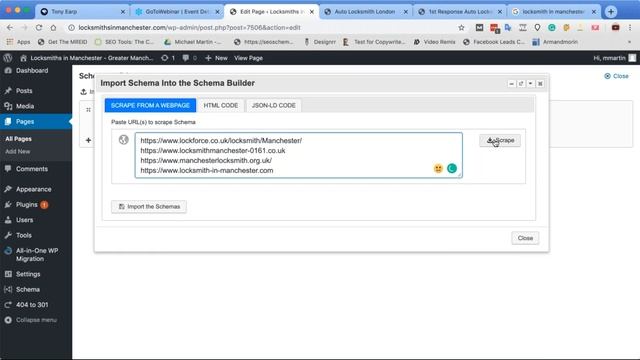Click the Scrape button
Viewport: 640px width, 360px height.
500,140
